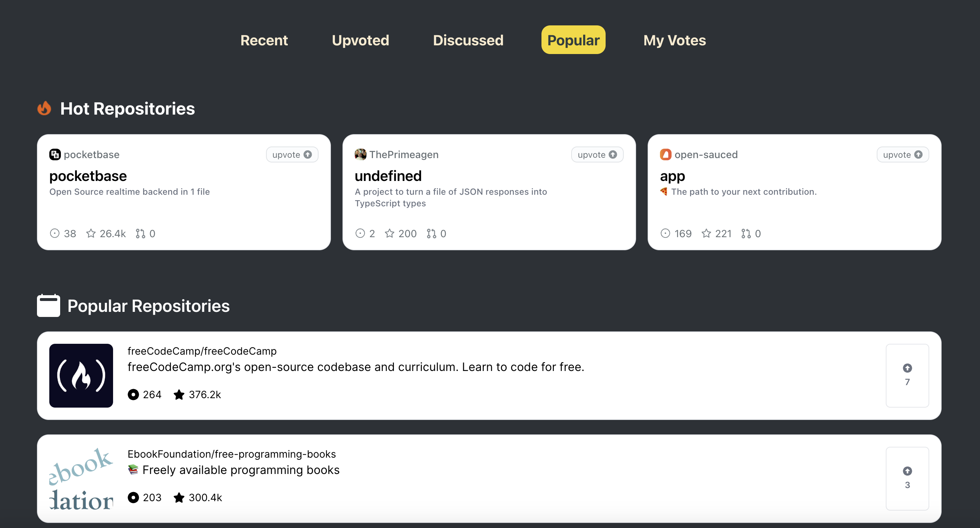This screenshot has width=980, height=528.
Task: Upvote free-programming-books using the arrow showing 3 votes
Action: point(908,471)
